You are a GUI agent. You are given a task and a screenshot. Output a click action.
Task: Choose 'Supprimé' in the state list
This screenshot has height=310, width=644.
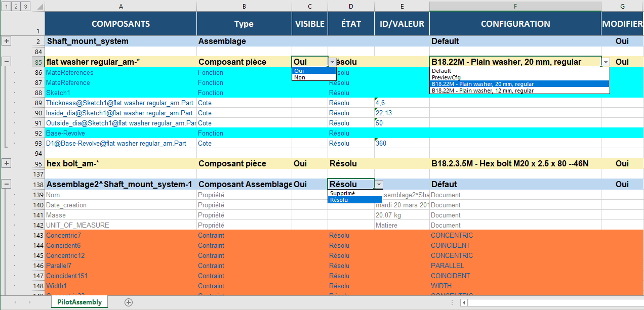(342, 193)
